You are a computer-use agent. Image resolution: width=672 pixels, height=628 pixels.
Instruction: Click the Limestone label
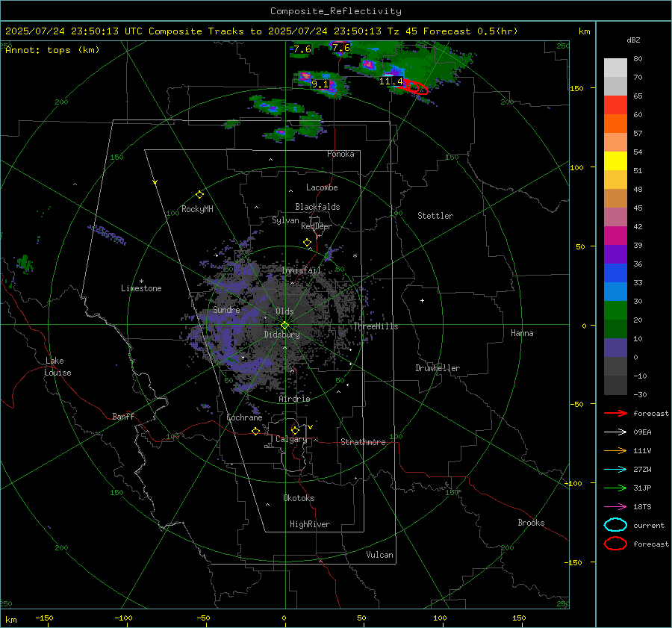[141, 288]
